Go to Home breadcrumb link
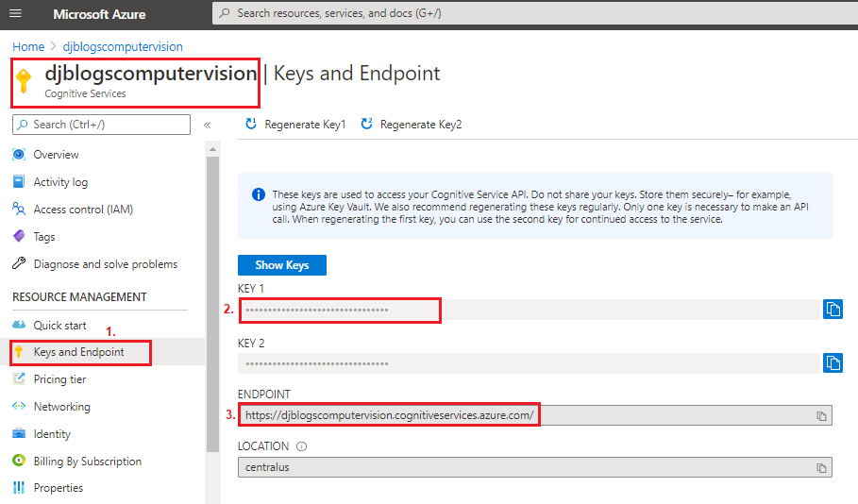This screenshot has height=504, width=858. [28, 46]
